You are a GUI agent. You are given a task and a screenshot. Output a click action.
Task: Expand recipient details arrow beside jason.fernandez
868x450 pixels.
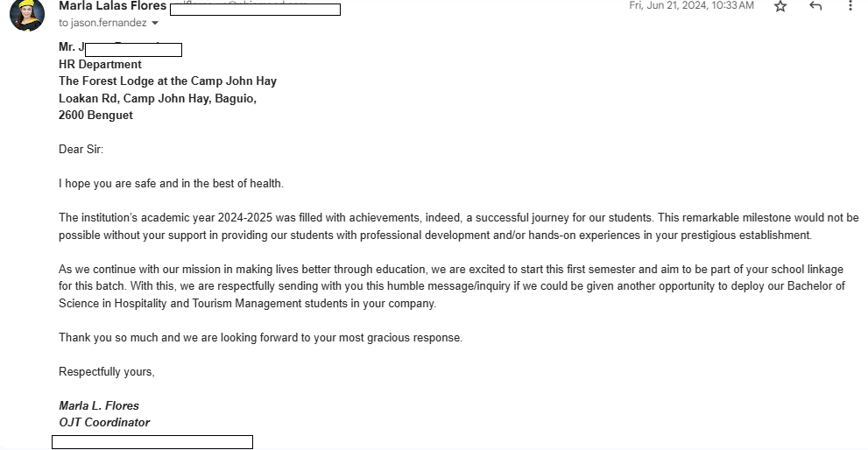coord(156,24)
